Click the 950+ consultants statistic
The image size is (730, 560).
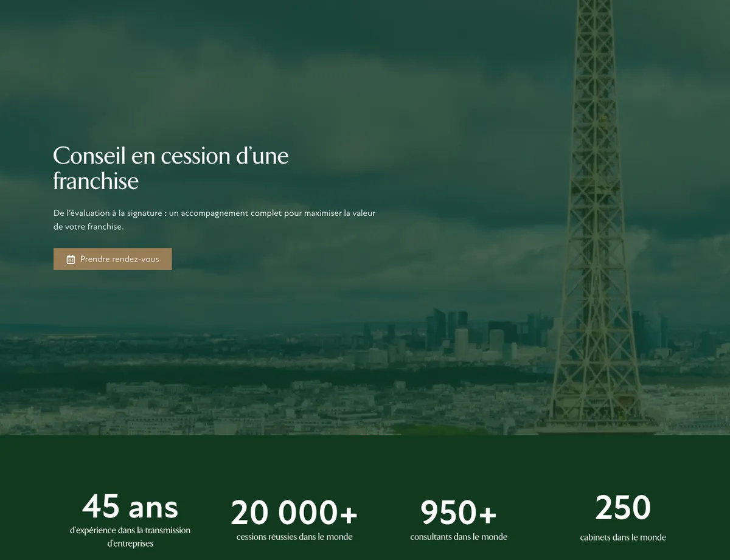coord(459,513)
